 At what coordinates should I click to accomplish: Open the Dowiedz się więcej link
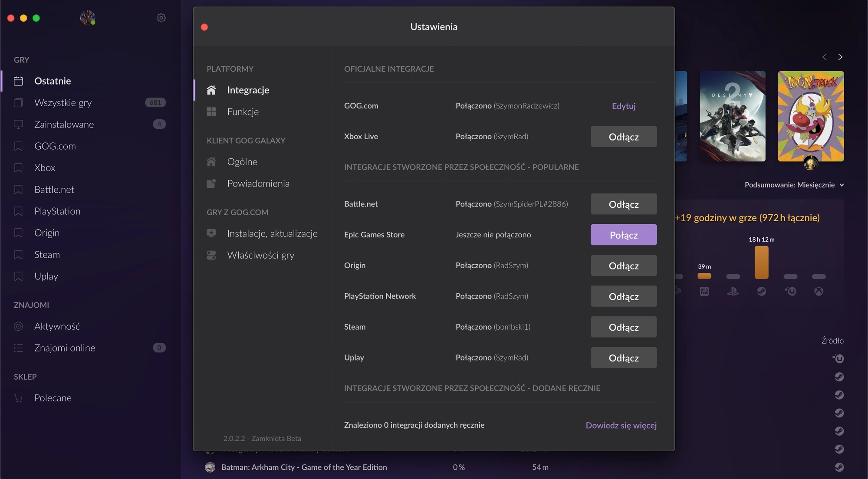[621, 425]
